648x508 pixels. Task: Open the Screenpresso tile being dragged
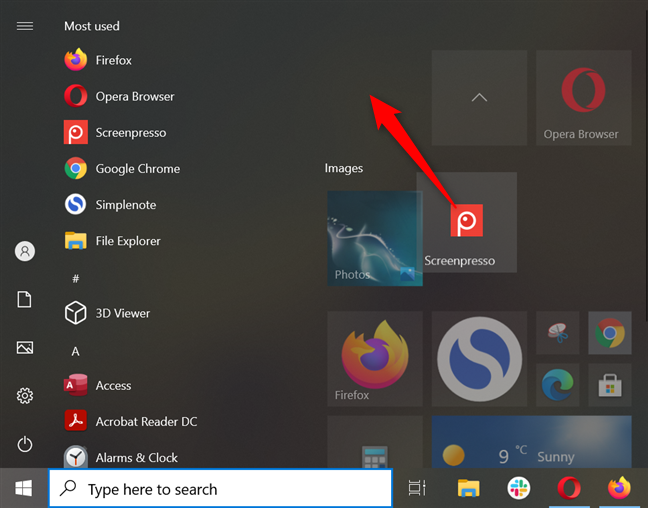point(467,222)
